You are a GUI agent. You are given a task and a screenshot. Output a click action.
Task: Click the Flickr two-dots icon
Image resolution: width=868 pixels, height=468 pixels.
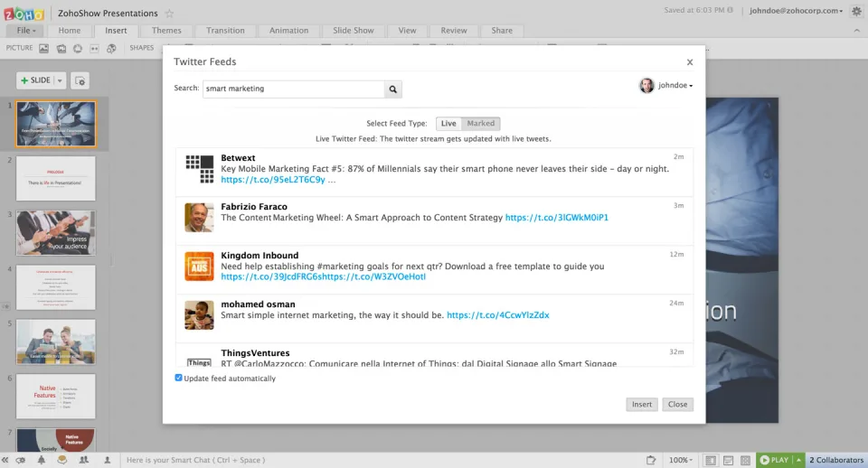pos(95,49)
